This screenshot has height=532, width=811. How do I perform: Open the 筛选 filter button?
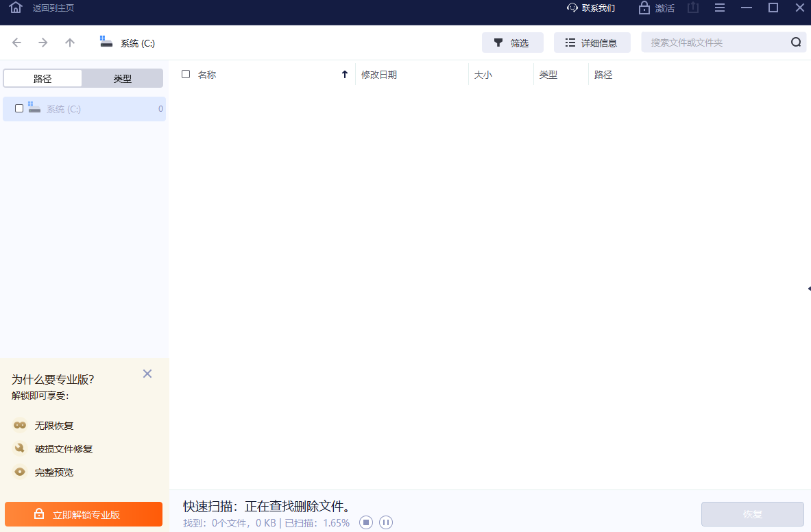click(513, 43)
